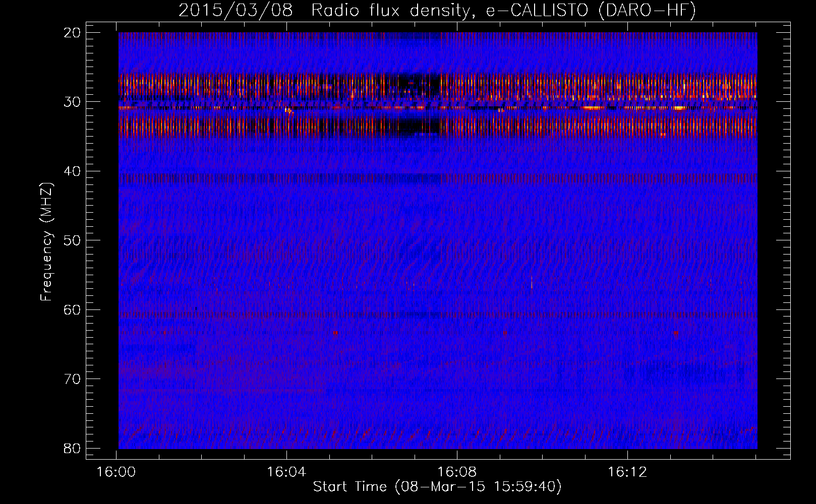Click the '60' frequency tick label

pyautogui.click(x=73, y=310)
